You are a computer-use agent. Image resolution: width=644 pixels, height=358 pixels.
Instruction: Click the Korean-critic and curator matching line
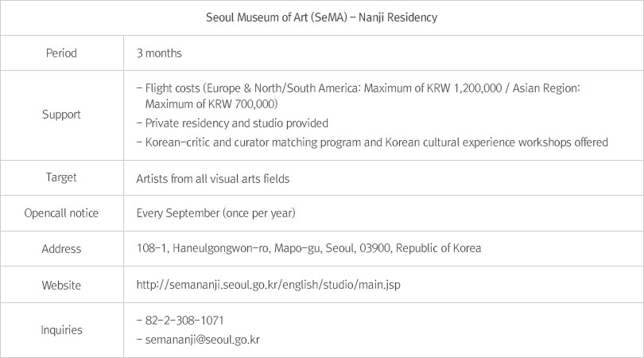point(372,142)
